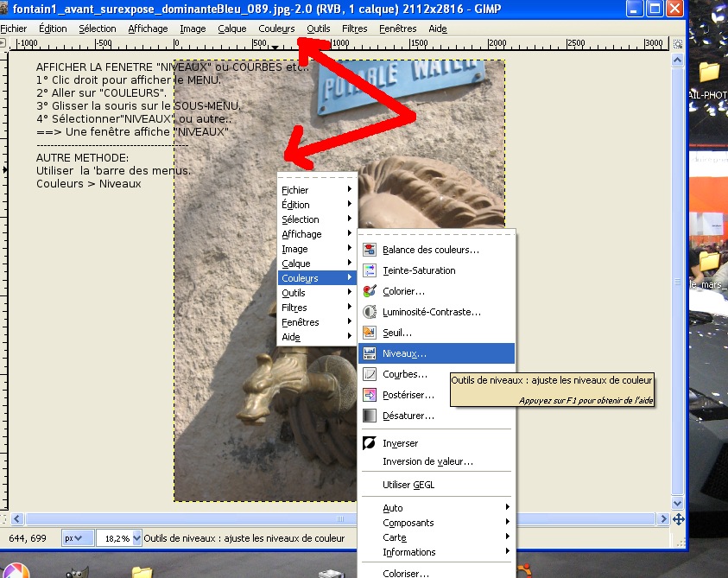Click the zoom-on-resize icon above vertical scrollbar
Viewport: 728px width, 578px height.
tap(678, 44)
